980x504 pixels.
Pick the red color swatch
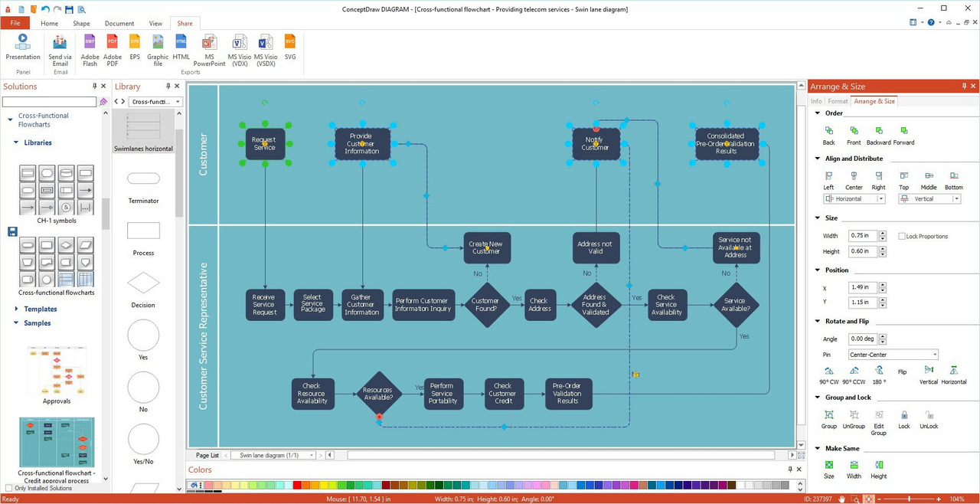pyautogui.click(x=298, y=485)
